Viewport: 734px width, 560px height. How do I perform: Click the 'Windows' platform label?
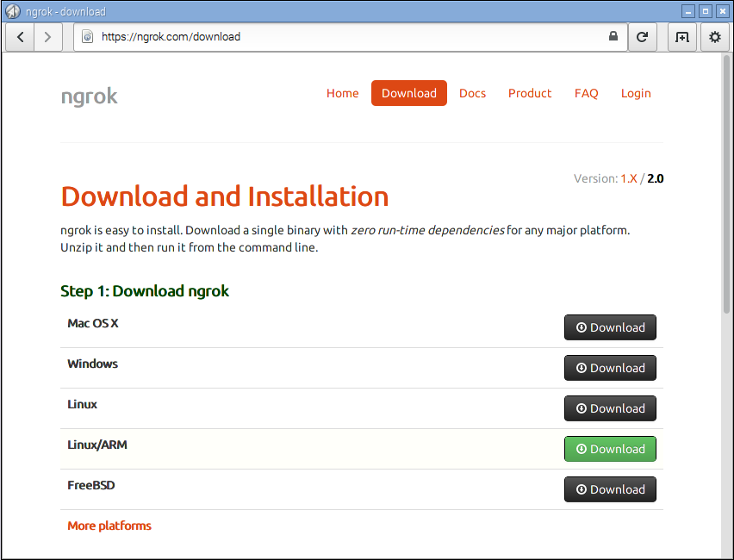[92, 364]
